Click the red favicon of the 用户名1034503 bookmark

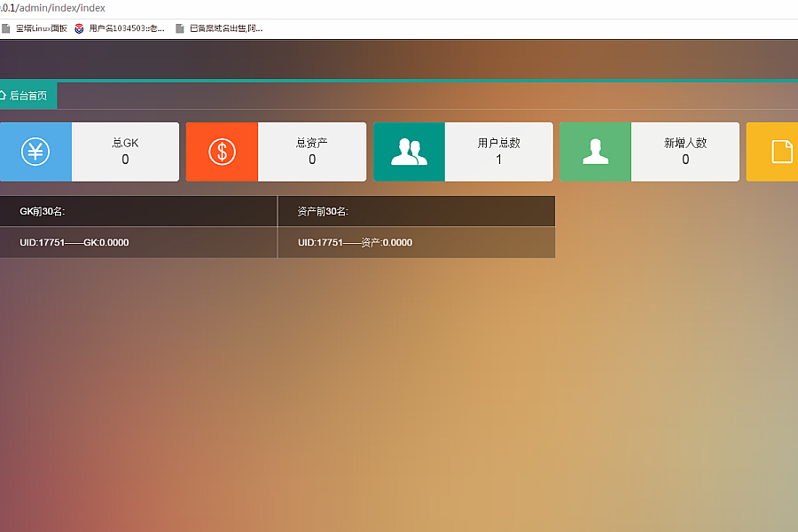[x=80, y=28]
